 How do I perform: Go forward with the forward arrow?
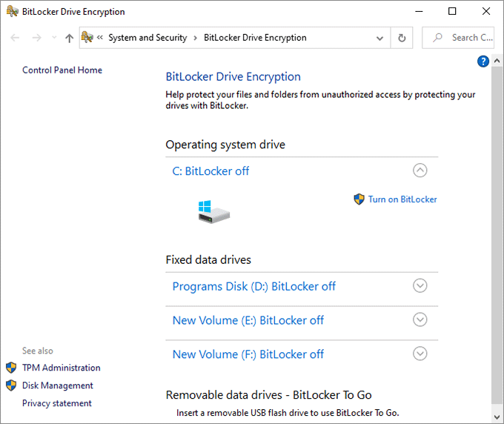pos(36,38)
